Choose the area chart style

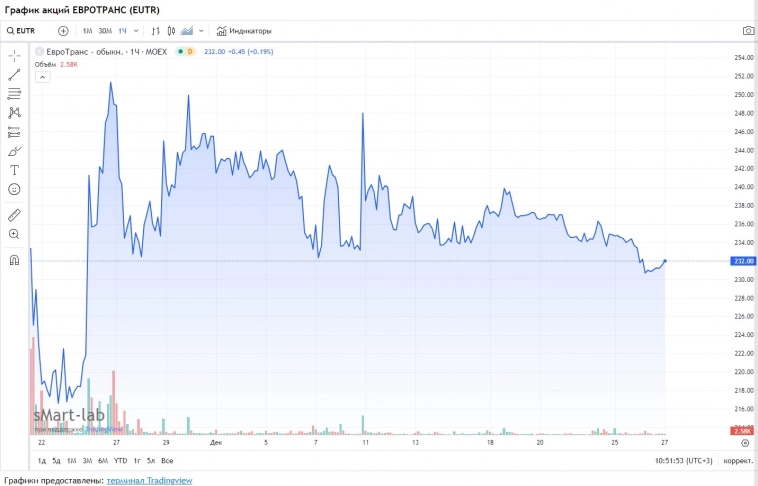click(187, 31)
